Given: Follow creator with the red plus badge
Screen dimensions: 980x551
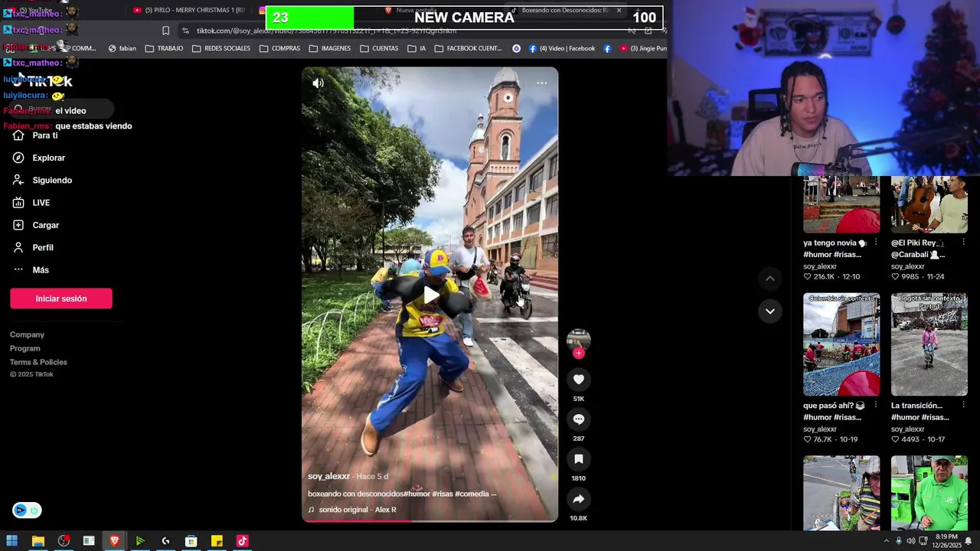Looking at the screenshot, I should pyautogui.click(x=579, y=353).
